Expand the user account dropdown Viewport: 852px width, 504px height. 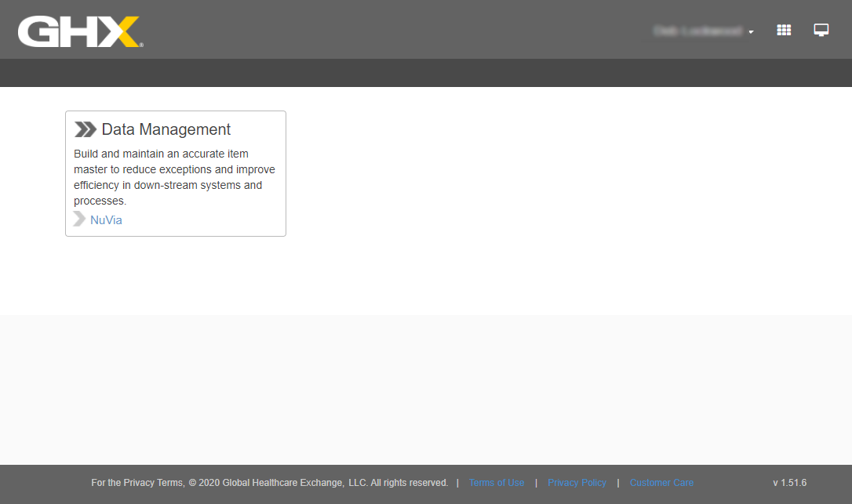pos(704,31)
